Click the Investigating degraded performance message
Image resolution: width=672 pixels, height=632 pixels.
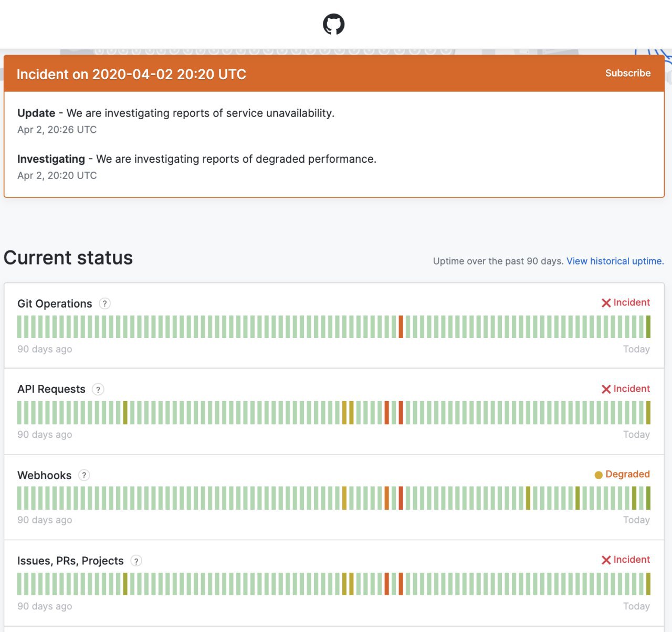tap(197, 159)
